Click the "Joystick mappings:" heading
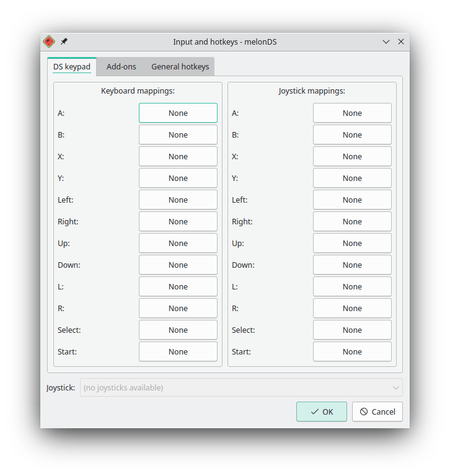This screenshot has width=450, height=476. [x=312, y=91]
